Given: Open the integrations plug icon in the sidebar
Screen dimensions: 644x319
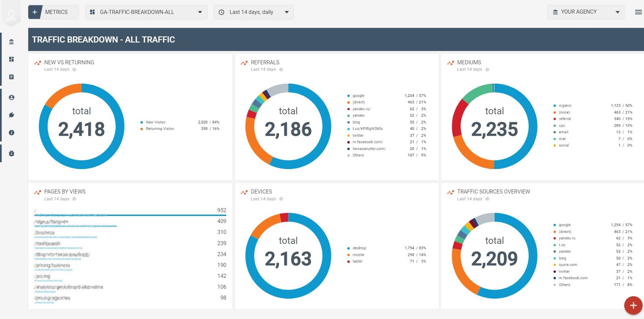Looking at the screenshot, I should pos(11,115).
